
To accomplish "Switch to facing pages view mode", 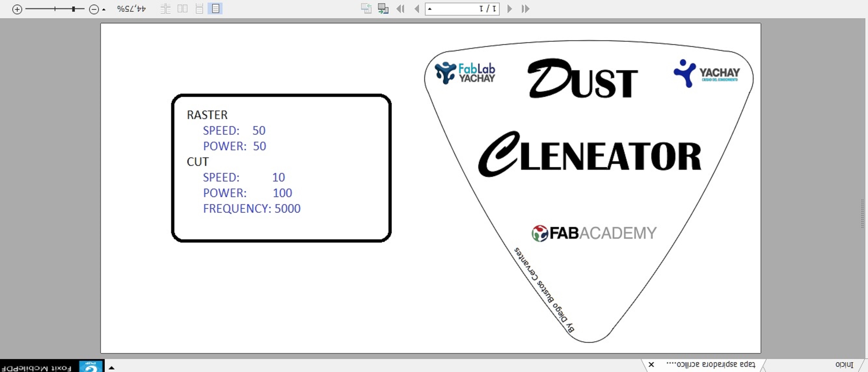I will coord(182,8).
